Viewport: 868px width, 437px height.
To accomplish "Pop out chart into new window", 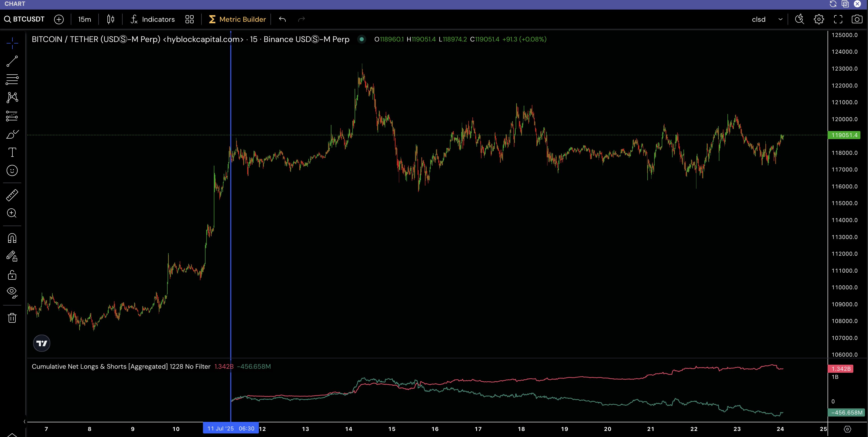I will coord(845,4).
